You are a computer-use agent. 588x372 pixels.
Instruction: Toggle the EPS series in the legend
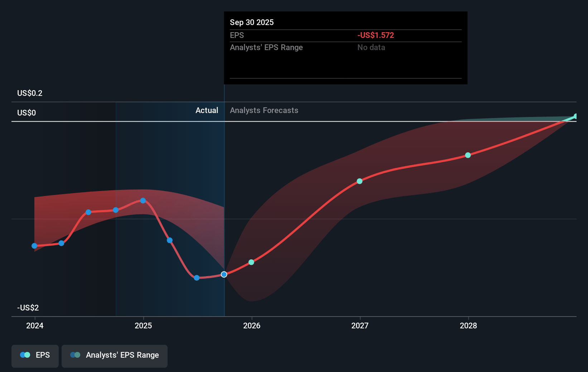pos(35,356)
